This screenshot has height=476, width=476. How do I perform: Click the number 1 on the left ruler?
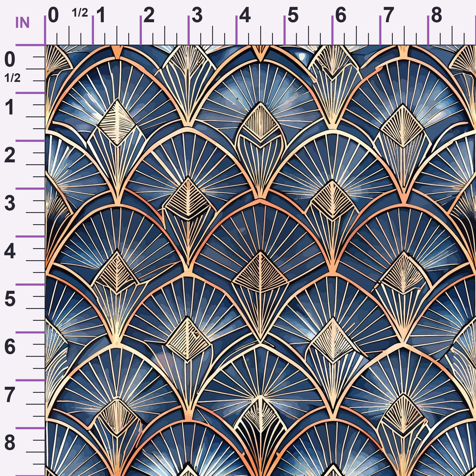click(x=9, y=107)
